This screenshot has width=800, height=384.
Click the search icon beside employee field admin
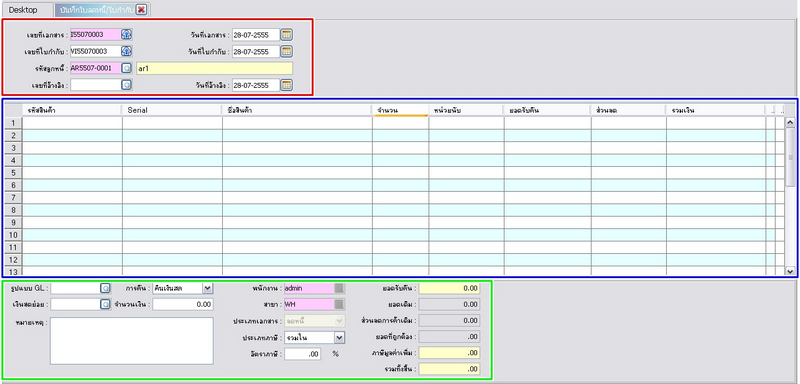tap(339, 288)
